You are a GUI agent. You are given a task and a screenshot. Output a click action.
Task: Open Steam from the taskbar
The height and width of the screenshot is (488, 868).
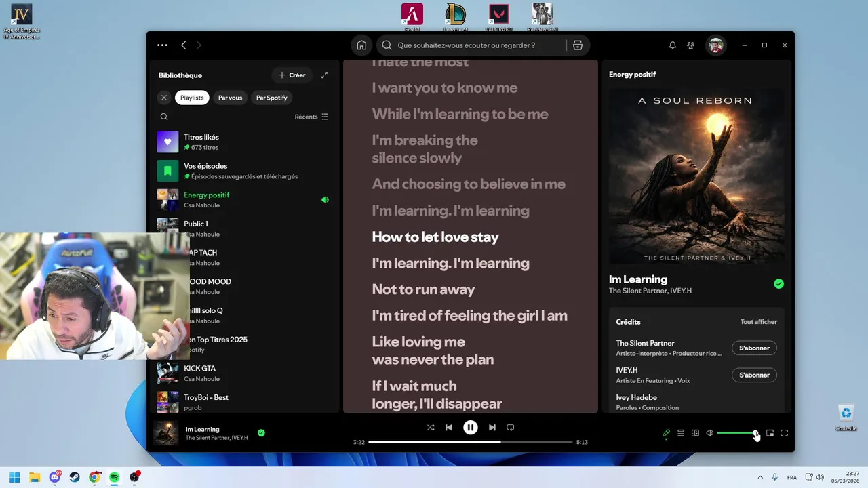click(x=75, y=477)
